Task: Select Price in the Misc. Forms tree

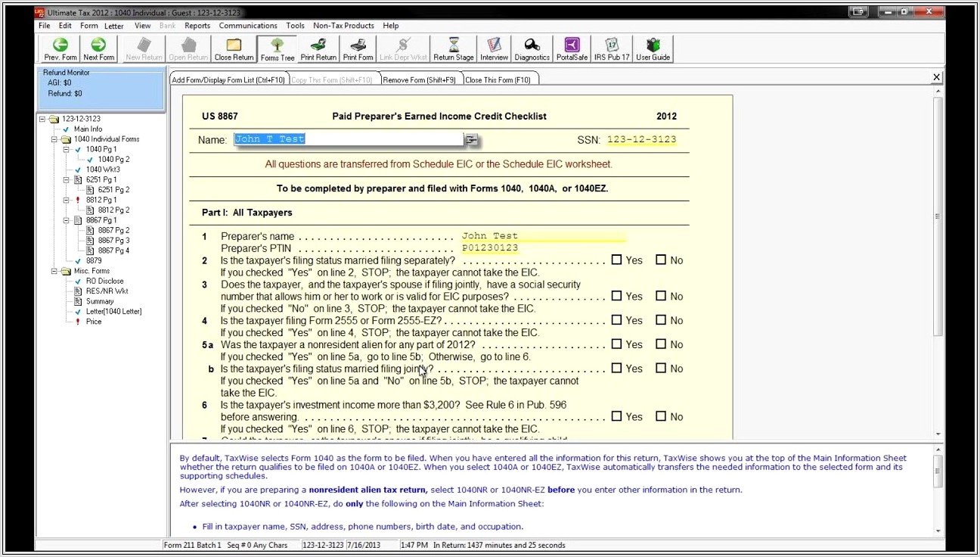Action: [94, 322]
